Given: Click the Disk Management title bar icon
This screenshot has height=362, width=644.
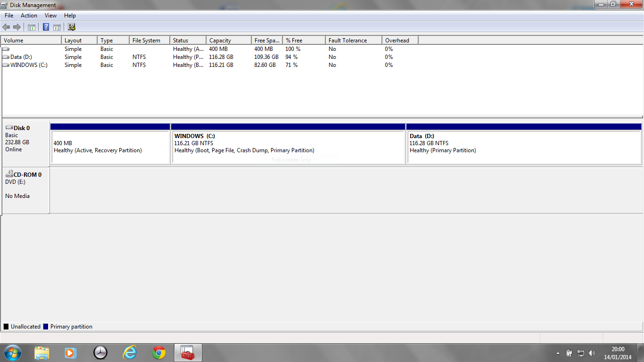Looking at the screenshot, I should (5, 5).
